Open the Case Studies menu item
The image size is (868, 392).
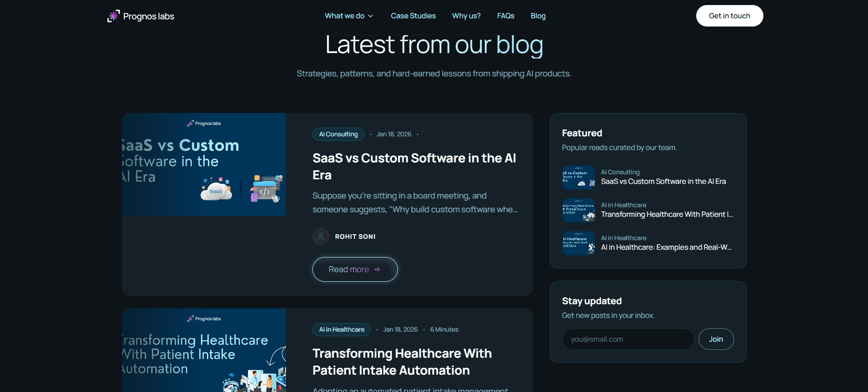(413, 16)
